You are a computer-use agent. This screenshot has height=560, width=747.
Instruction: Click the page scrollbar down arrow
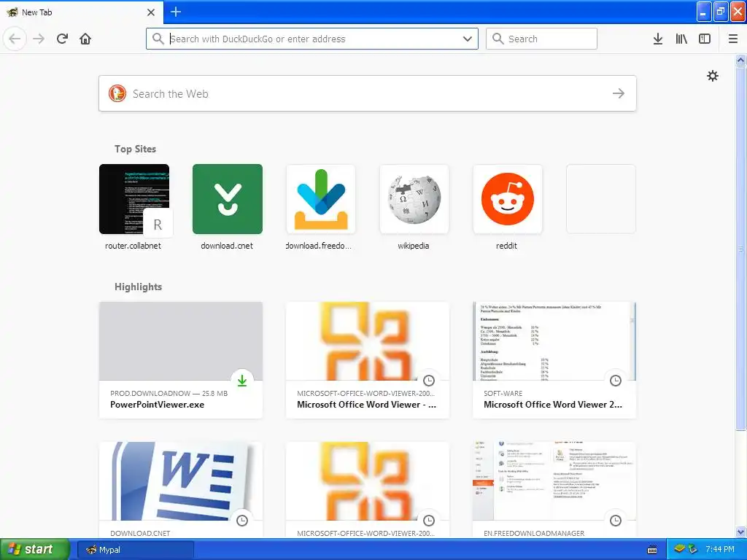pyautogui.click(x=740, y=532)
